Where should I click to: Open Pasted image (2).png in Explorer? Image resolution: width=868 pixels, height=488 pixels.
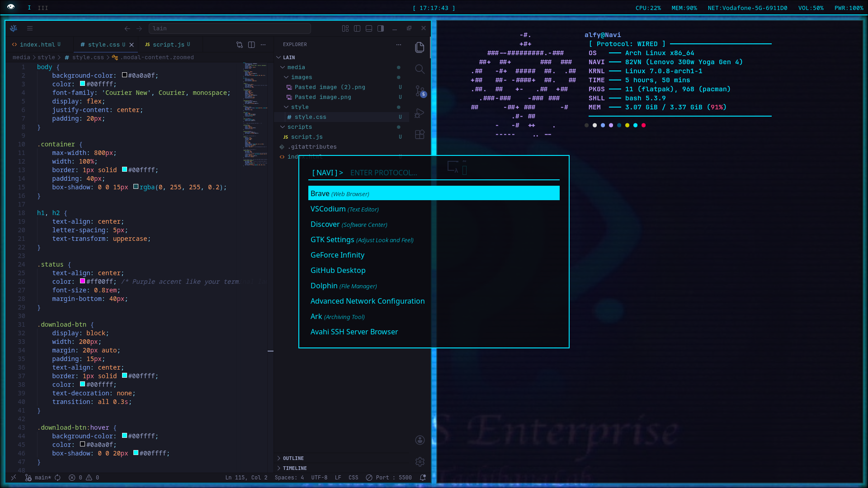[342, 87]
